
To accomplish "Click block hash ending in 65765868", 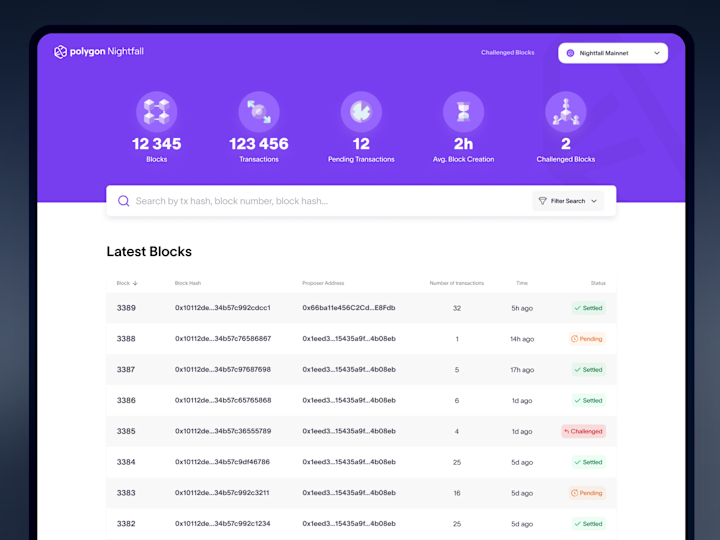I will pos(223,400).
